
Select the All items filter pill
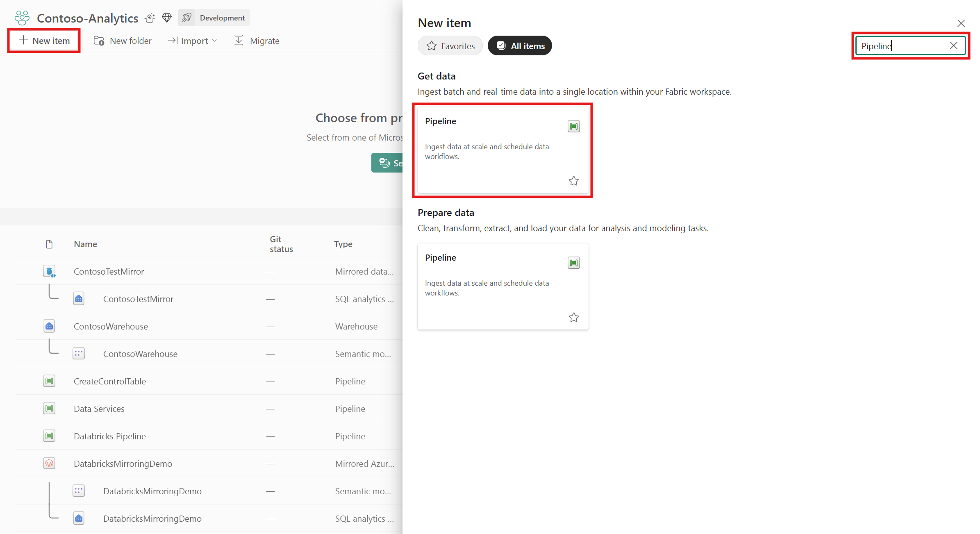[x=520, y=46]
